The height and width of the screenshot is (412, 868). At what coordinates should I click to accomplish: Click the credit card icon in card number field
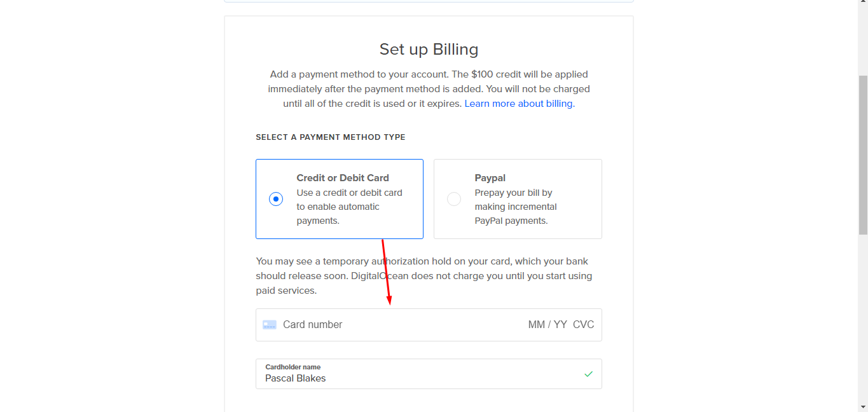pos(270,325)
